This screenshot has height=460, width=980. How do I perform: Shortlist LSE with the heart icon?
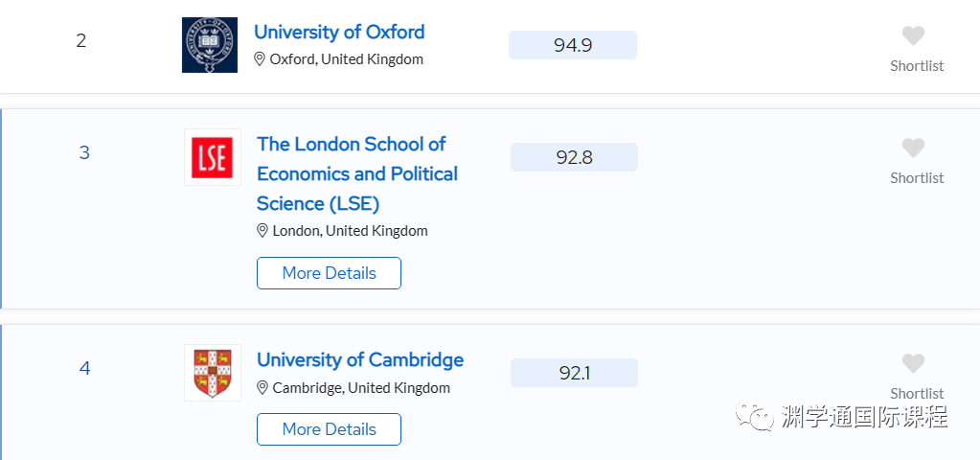click(x=913, y=149)
